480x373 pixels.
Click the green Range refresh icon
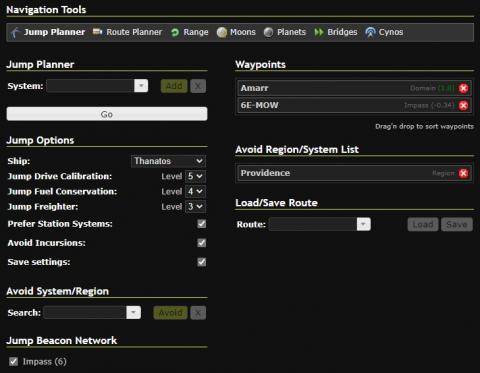[x=175, y=32]
